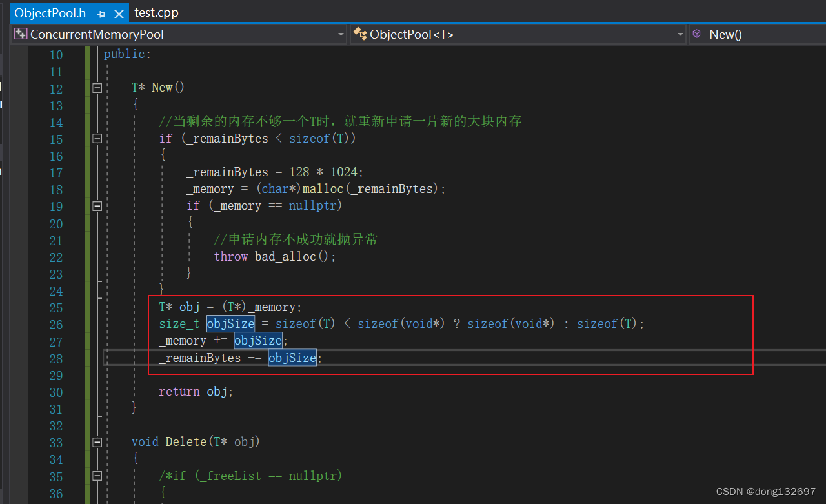Screen dimensions: 826x504
Task: Click '128 * 1024' on line 17
Action: [x=323, y=172]
